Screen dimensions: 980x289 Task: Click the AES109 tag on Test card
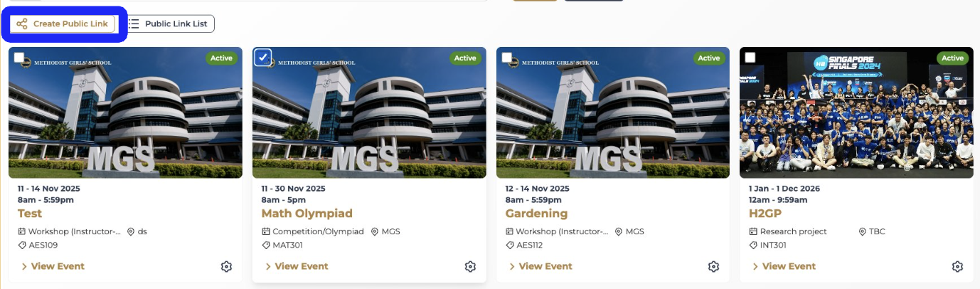(43, 245)
